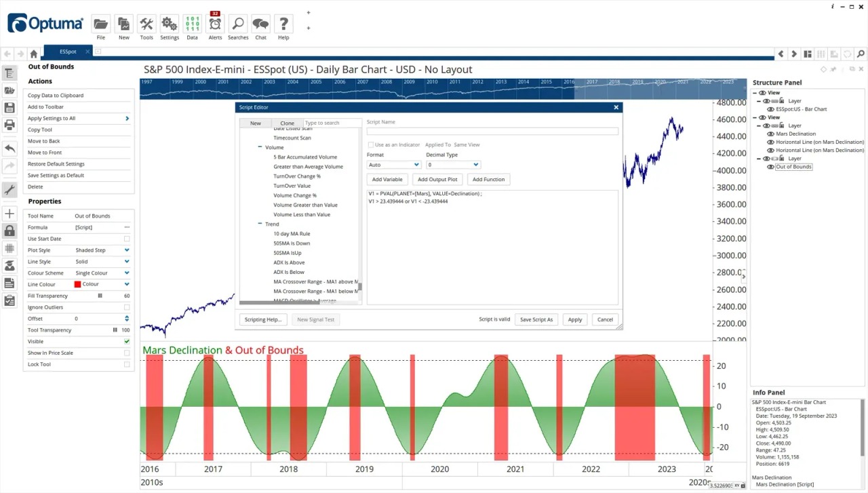
Task: Click next page arrow in top-right toolbar
Action: tap(794, 54)
